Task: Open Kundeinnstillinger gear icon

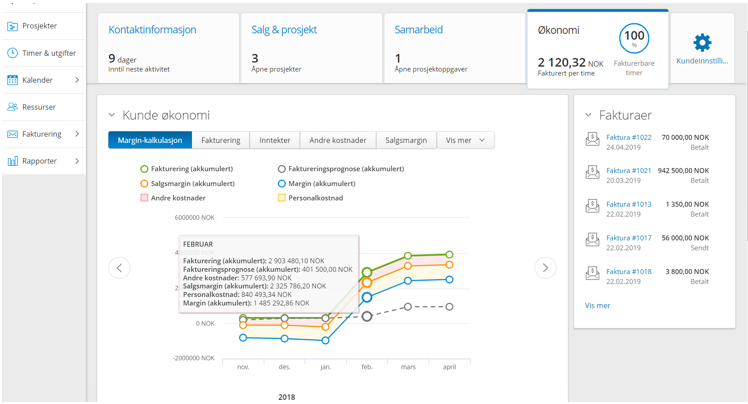Action: (x=702, y=42)
